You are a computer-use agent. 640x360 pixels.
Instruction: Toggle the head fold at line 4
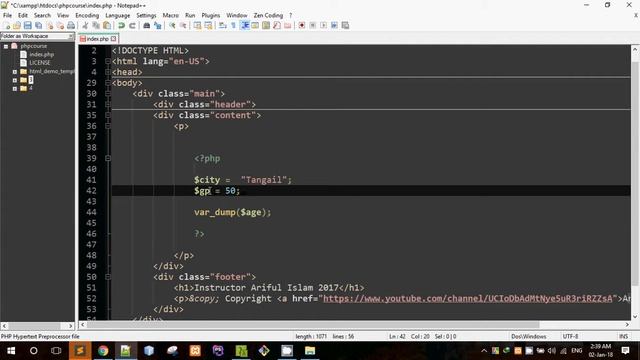coord(108,72)
